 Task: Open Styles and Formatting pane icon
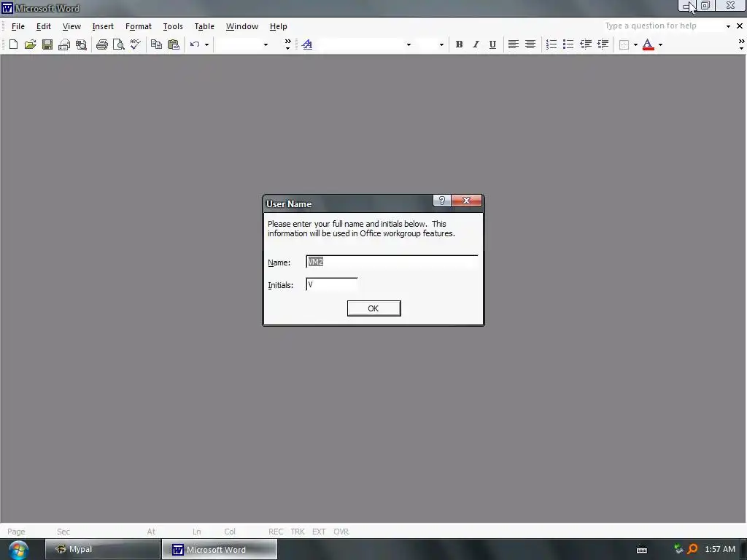[x=307, y=44]
